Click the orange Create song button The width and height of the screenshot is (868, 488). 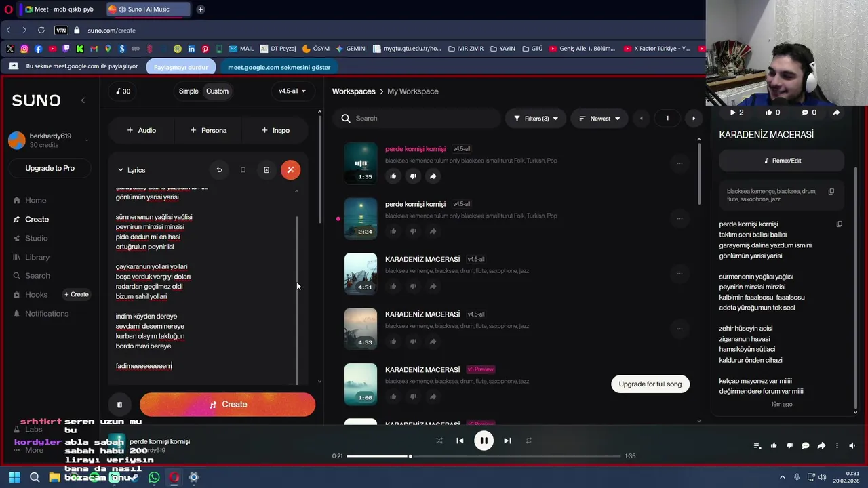click(227, 405)
